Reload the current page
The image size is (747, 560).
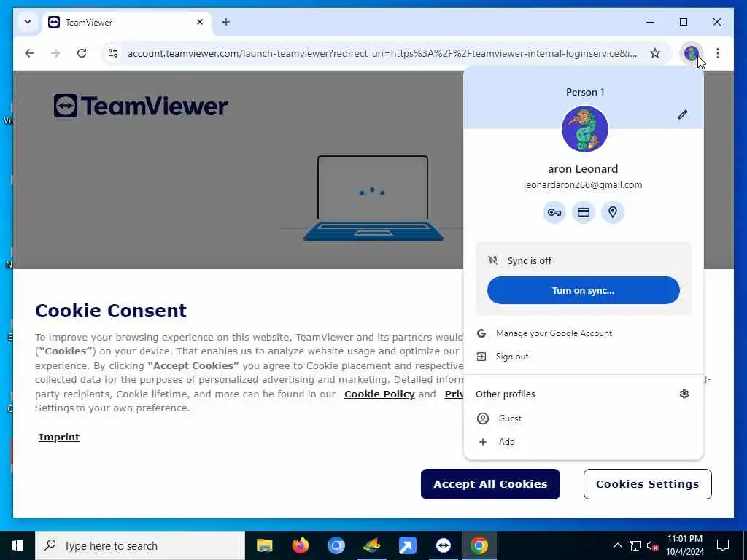pyautogui.click(x=82, y=53)
